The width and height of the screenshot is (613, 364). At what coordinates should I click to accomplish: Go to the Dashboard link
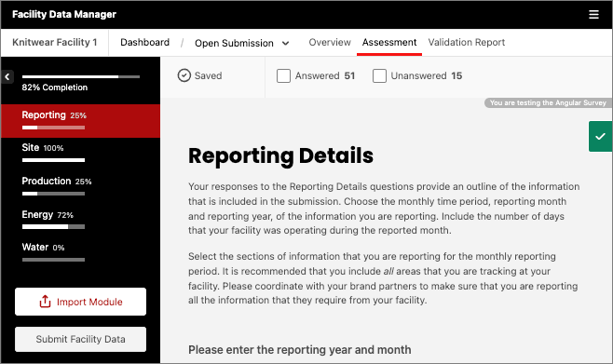[145, 42]
